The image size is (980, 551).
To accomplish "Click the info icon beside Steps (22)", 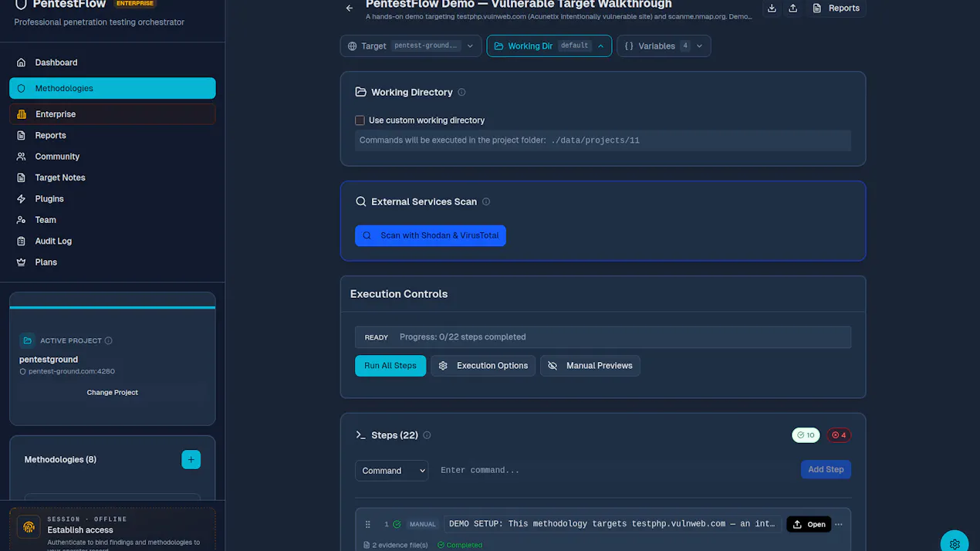I will pos(427,435).
